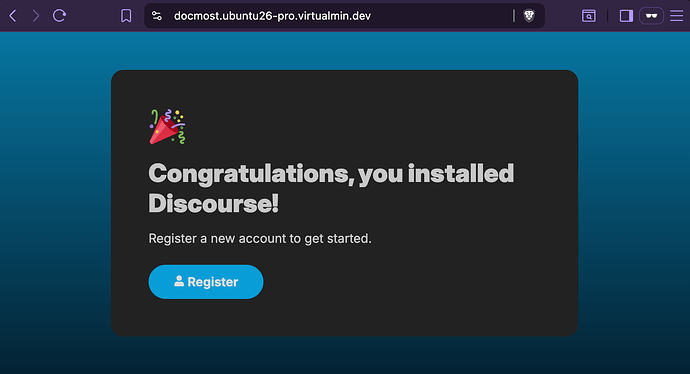690x374 pixels.
Task: Click the "Discourse!" heading text
Action: (x=213, y=203)
